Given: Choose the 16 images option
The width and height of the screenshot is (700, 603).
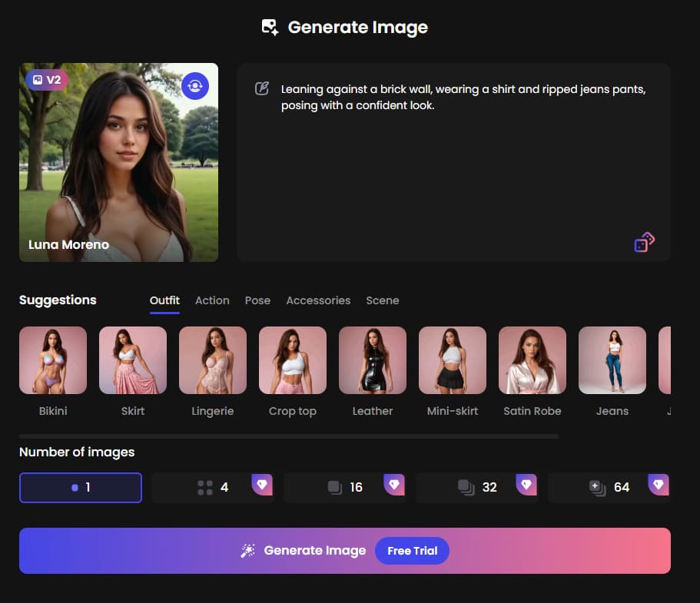Looking at the screenshot, I should coord(345,486).
